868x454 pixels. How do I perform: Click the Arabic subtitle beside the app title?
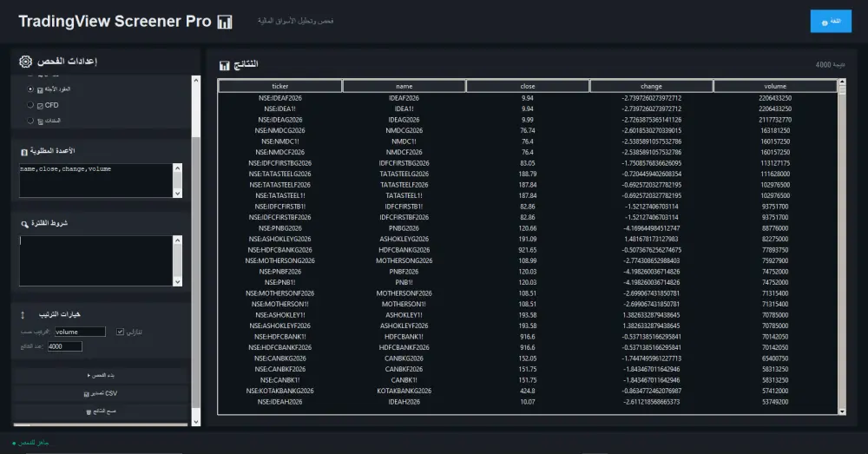click(296, 21)
